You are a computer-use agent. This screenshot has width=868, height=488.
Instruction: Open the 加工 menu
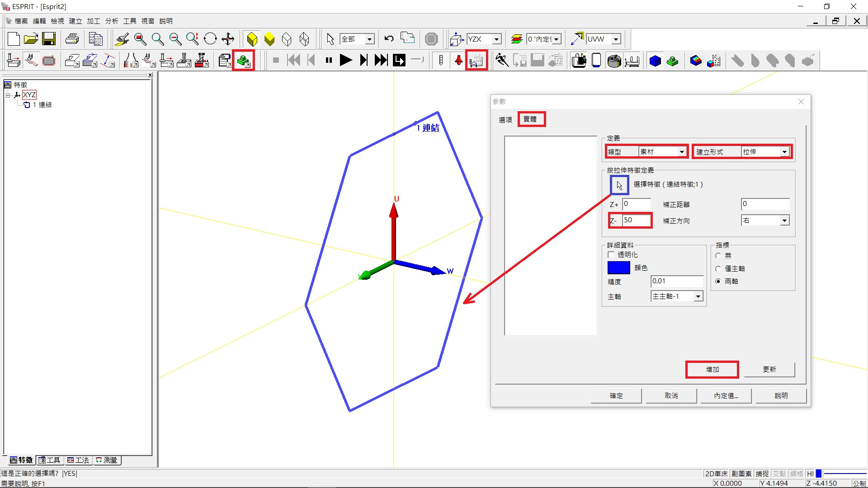point(93,21)
